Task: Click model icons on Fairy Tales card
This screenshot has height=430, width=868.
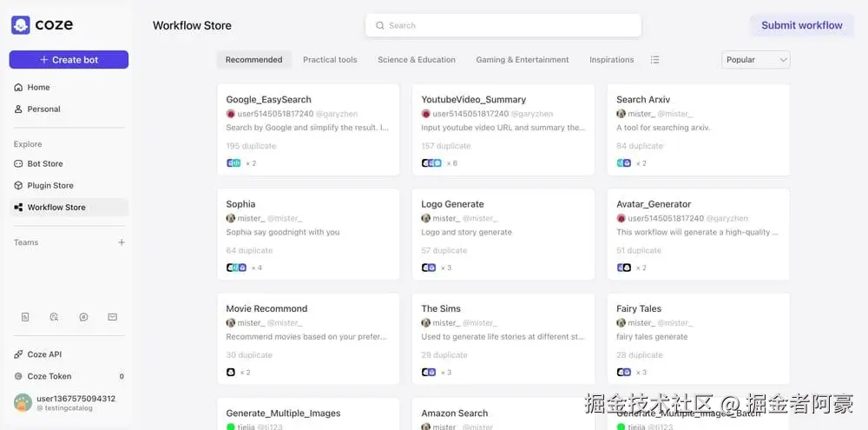Action: pos(624,373)
